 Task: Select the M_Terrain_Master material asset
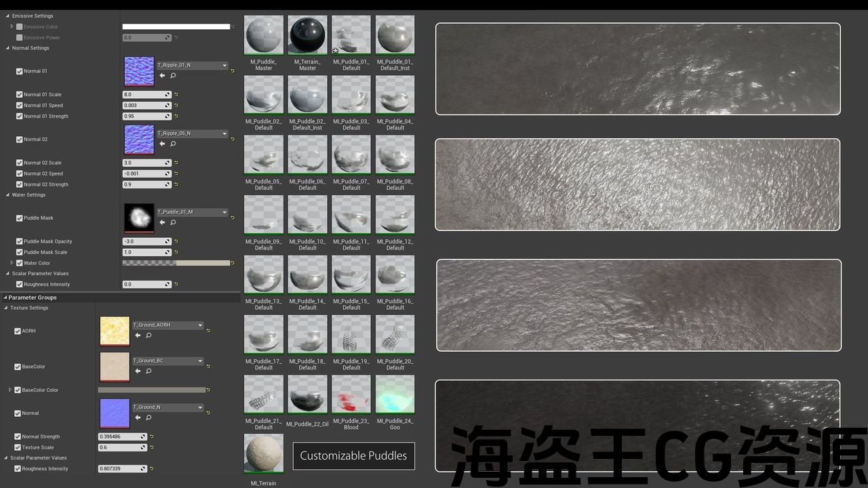pos(307,35)
